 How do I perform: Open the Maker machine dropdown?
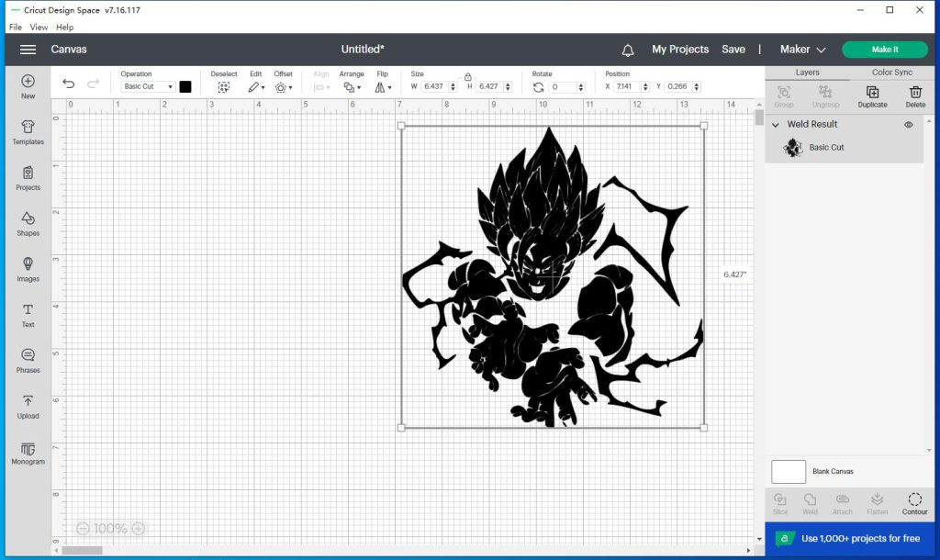[x=802, y=50]
